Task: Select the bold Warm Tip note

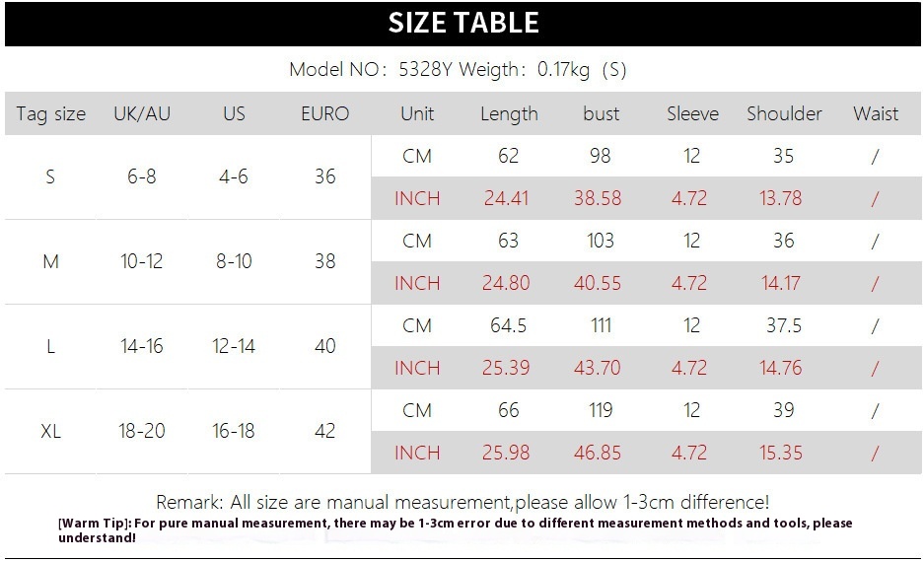Action: tap(455, 530)
